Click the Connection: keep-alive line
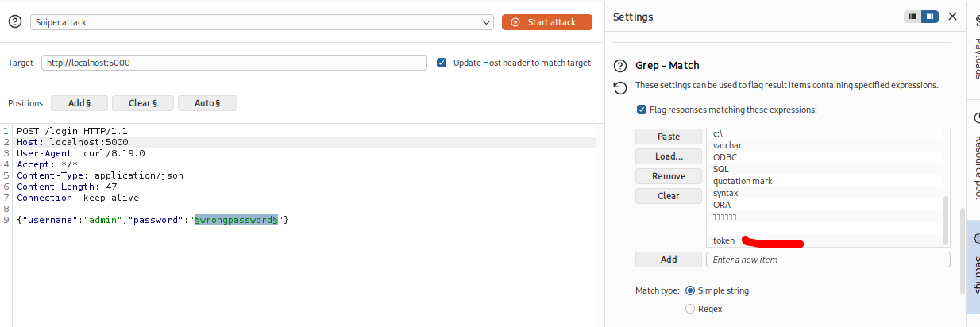Image resolution: width=980 pixels, height=327 pixels. 78,198
